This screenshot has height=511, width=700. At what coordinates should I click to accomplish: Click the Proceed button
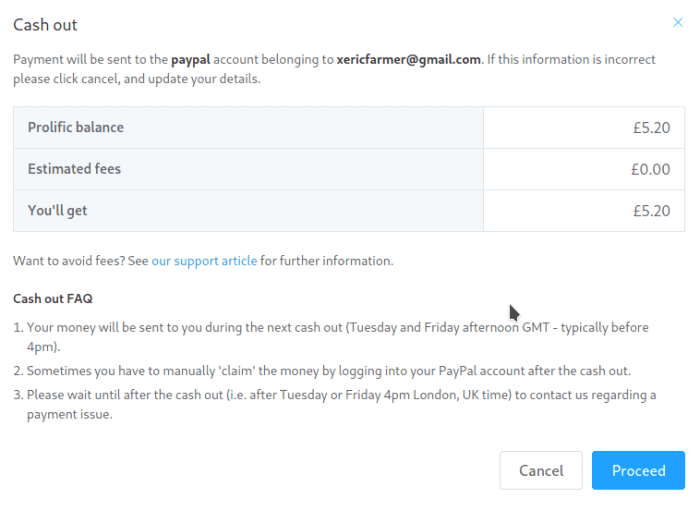(638, 470)
